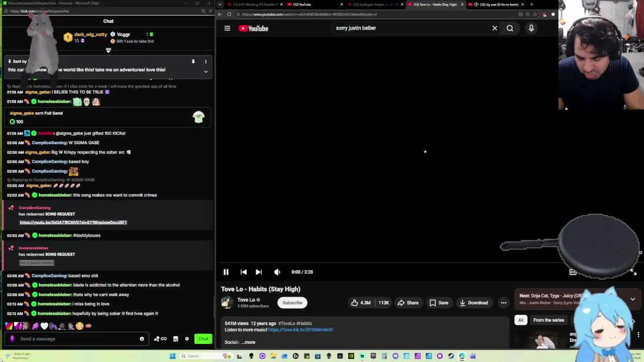Go to the previous video in playlist
This screenshot has height=362, width=644.
point(244,272)
